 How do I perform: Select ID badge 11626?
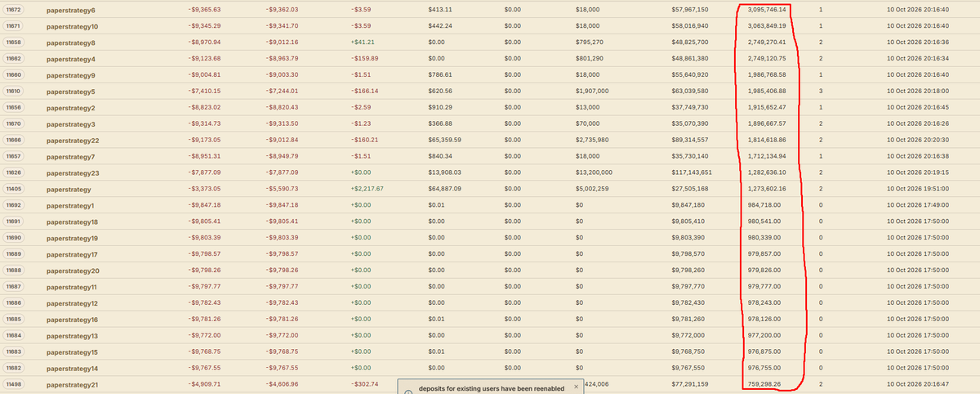pos(13,172)
